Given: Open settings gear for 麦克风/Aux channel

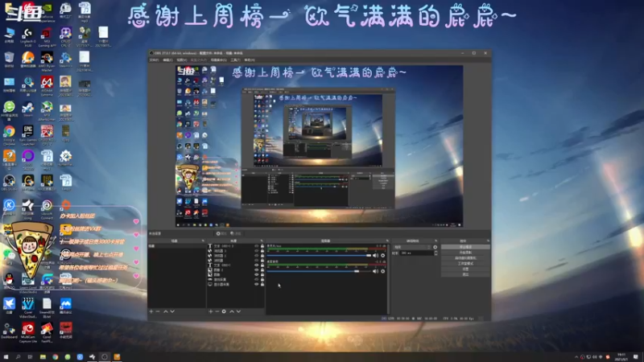Looking at the screenshot, I should point(383,256).
